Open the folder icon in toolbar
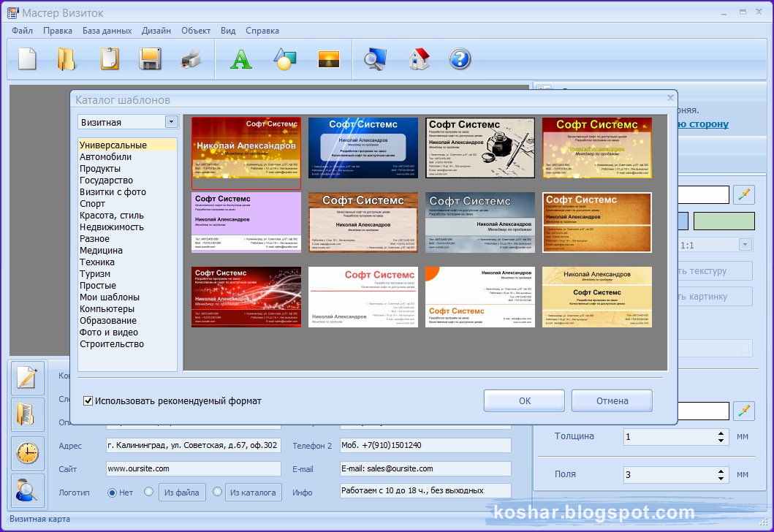Screen dimensions: 774x532 [67, 58]
